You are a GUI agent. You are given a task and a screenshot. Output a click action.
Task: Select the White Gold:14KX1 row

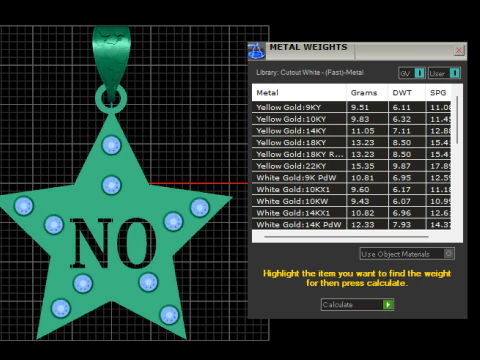(351, 213)
